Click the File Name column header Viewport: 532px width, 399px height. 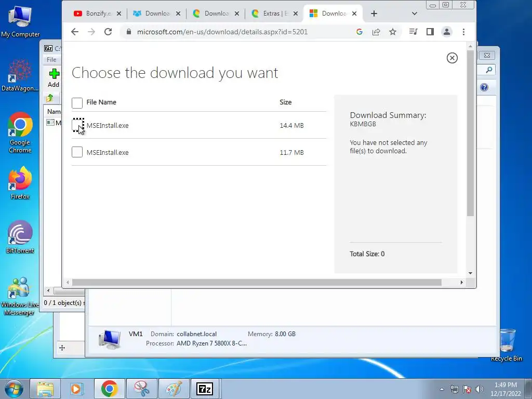pyautogui.click(x=101, y=102)
